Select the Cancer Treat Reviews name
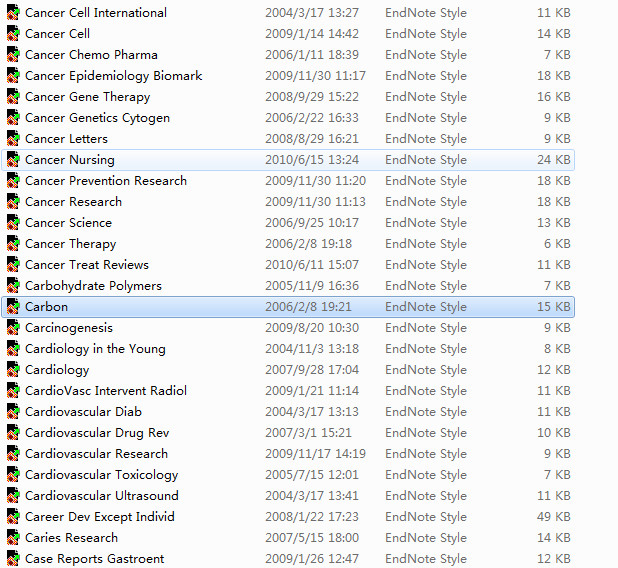The width and height of the screenshot is (618, 568). [x=87, y=264]
